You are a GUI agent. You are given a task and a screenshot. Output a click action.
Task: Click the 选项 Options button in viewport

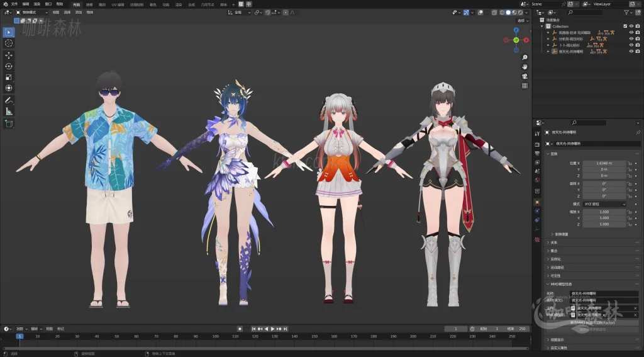pyautogui.click(x=523, y=21)
